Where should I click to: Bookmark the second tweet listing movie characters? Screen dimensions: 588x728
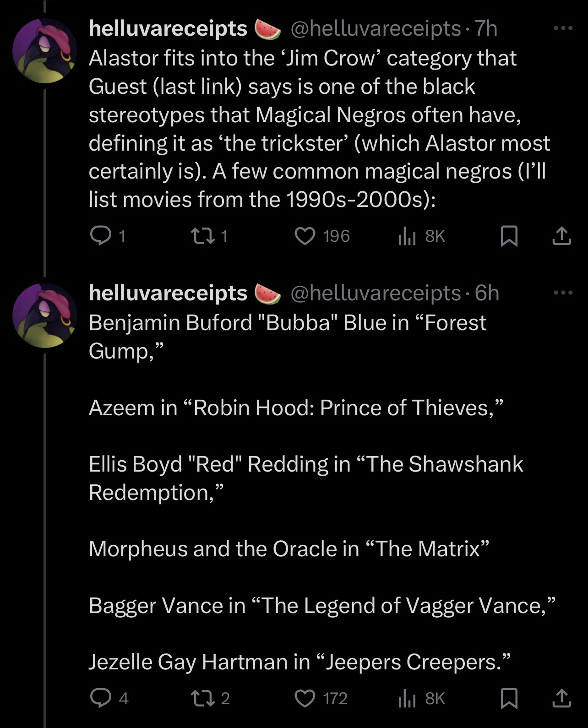pos(509,698)
